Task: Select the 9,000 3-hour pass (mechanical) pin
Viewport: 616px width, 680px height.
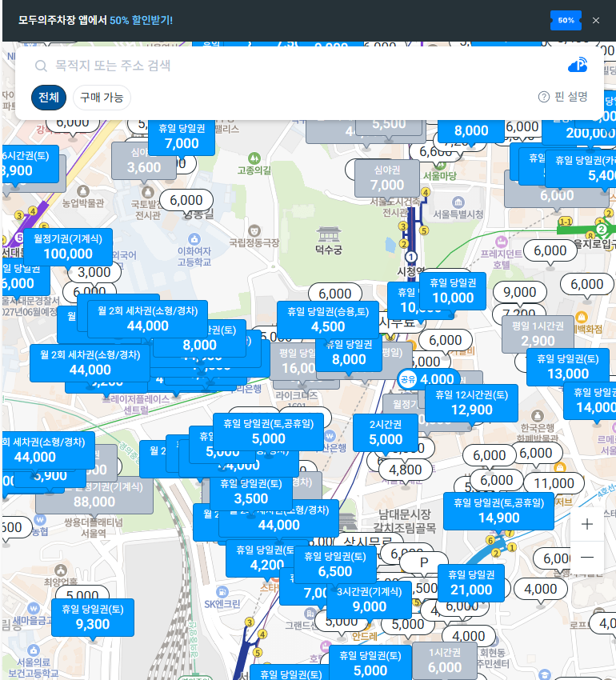Action: coord(369,599)
